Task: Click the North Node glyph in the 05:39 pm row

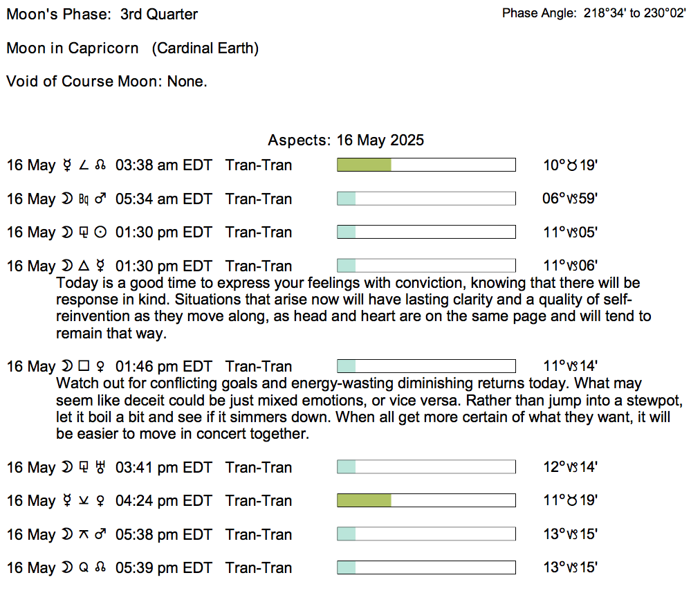Action: click(x=100, y=568)
